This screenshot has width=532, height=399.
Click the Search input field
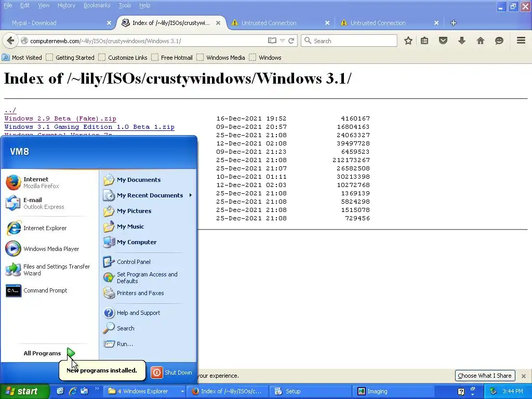coord(349,41)
